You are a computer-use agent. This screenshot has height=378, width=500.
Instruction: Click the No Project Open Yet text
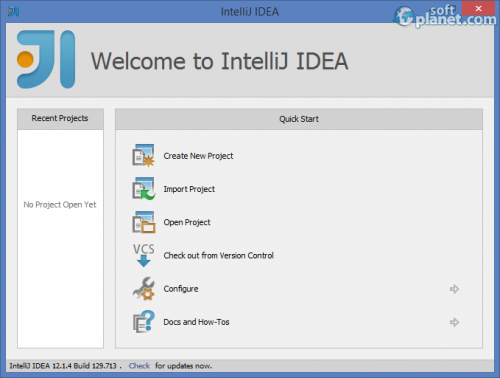pyautogui.click(x=60, y=205)
